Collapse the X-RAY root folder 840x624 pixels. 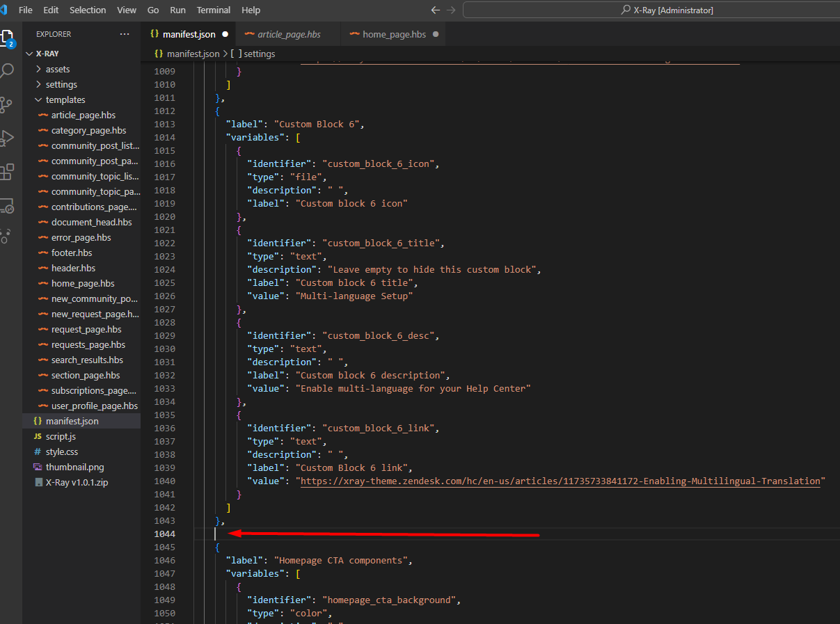(x=47, y=54)
